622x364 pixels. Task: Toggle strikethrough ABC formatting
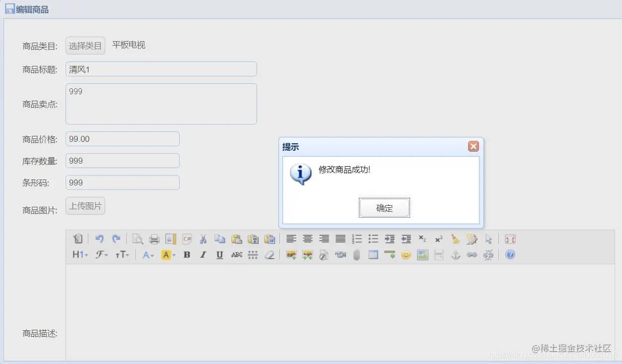click(237, 255)
